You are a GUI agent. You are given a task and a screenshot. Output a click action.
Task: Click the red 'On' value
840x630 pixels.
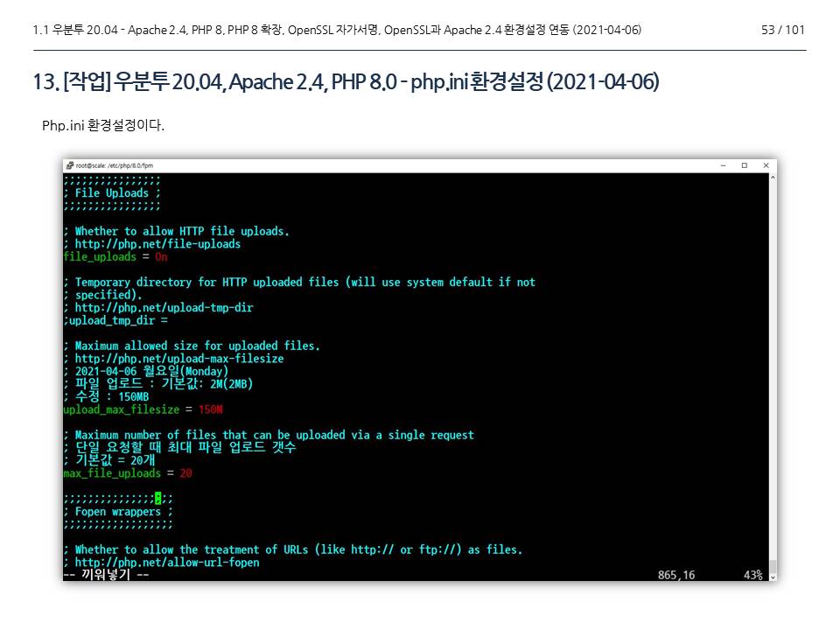[x=161, y=257]
